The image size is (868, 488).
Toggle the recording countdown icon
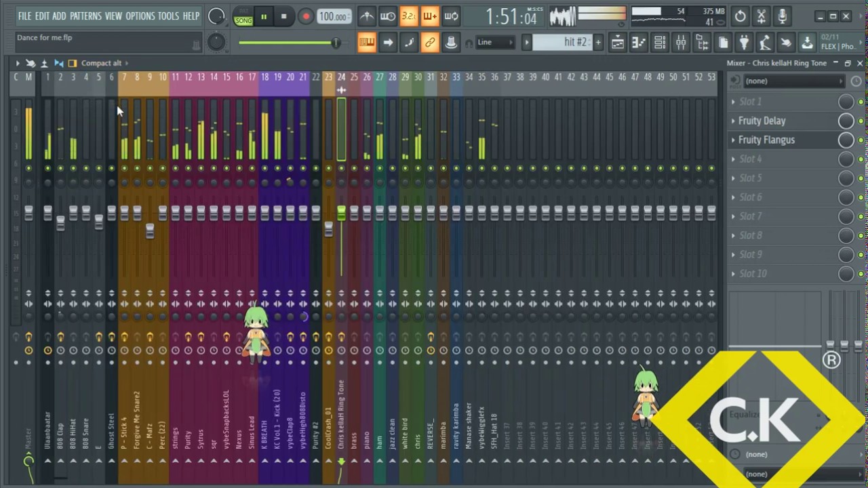click(409, 16)
